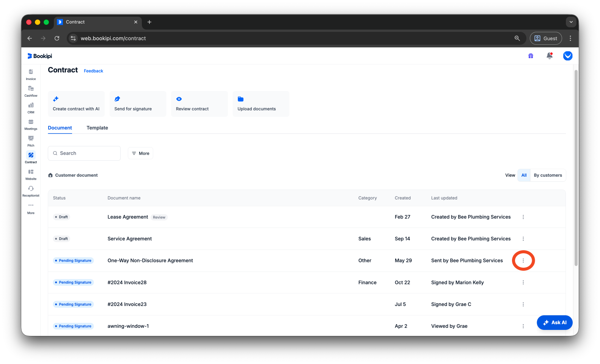This screenshot has width=600, height=364.
Task: Open Invoice in the left sidebar
Action: coord(31,74)
